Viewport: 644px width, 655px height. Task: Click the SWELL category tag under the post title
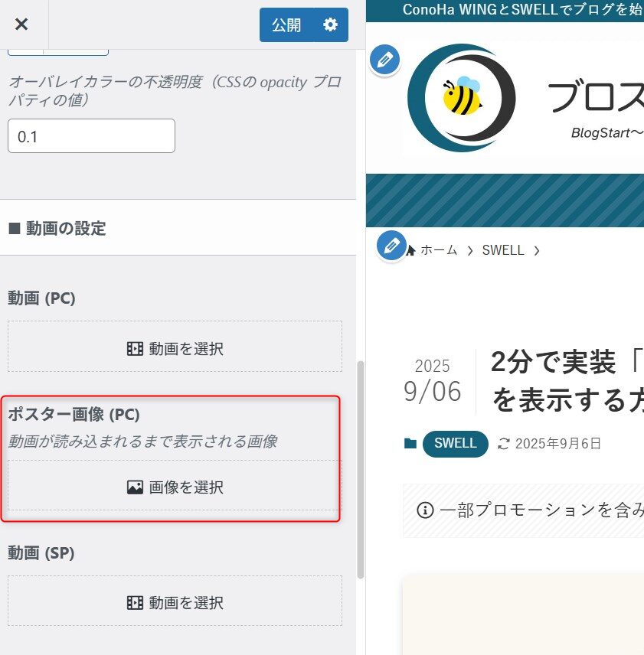(x=455, y=444)
